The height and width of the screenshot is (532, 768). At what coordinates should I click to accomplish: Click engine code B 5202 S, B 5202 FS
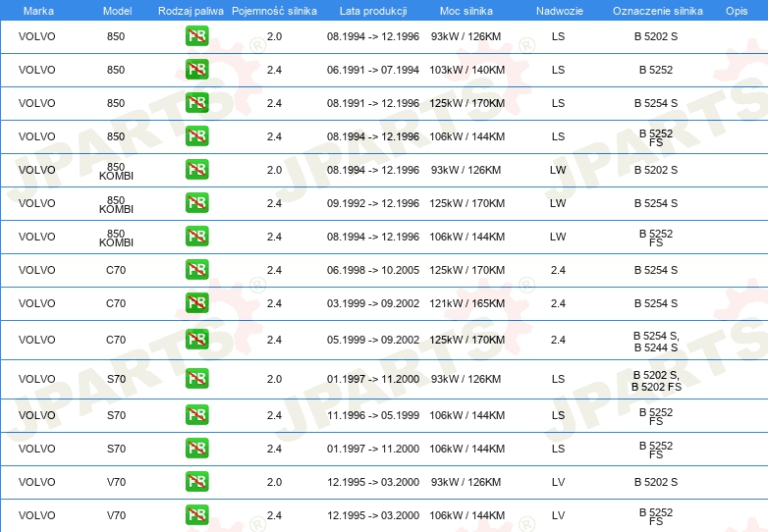tap(656, 380)
